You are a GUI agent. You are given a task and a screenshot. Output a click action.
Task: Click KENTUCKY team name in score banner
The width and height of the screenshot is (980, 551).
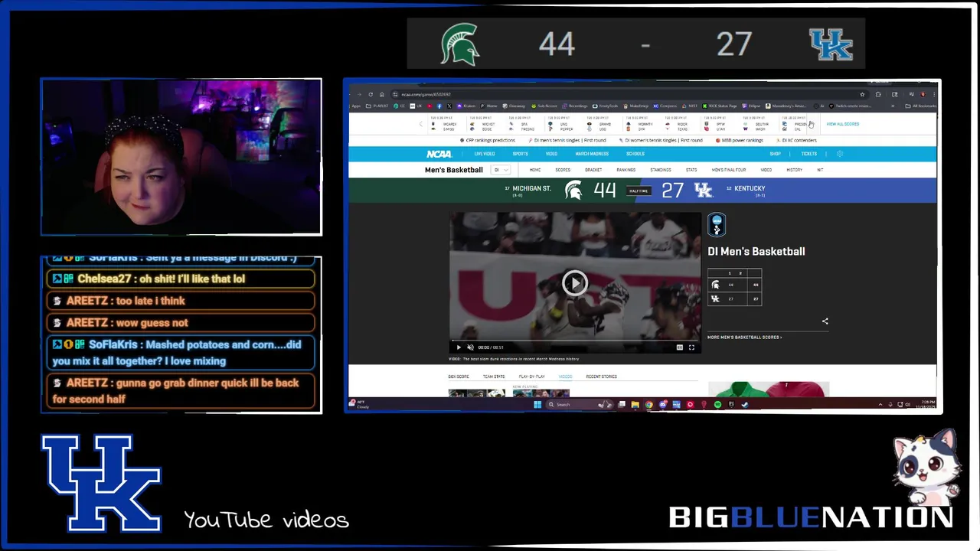pyautogui.click(x=750, y=188)
